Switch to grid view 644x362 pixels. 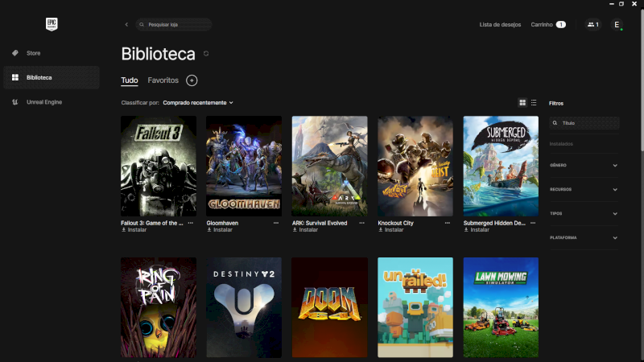tap(522, 103)
